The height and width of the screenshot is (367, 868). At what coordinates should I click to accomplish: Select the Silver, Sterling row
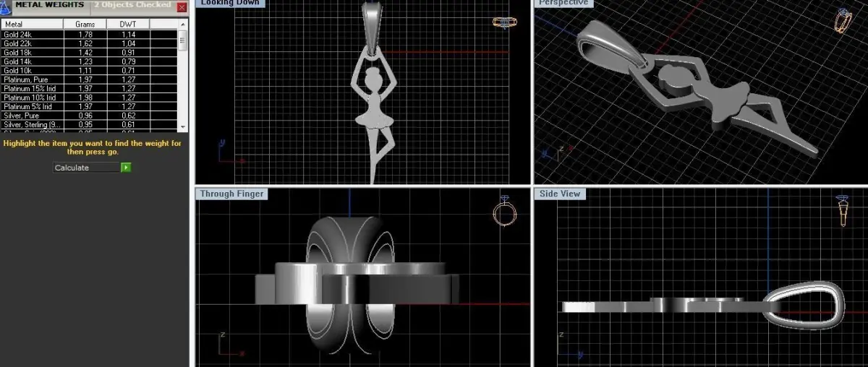(x=89, y=124)
